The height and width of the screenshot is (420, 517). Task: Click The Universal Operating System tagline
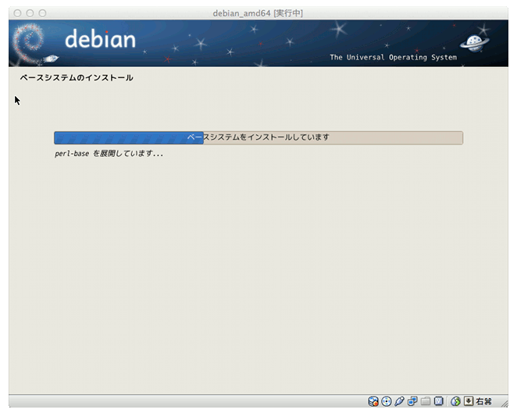393,58
